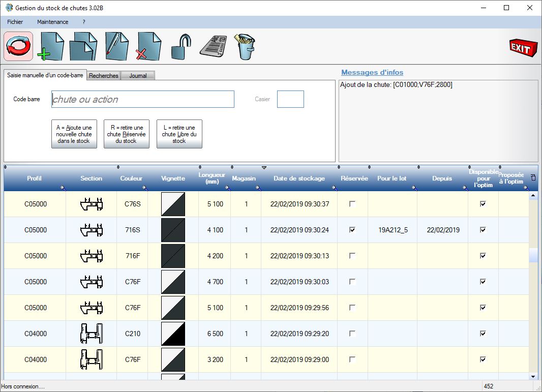
Task: Open the Messages d'infos link
Action: [372, 72]
